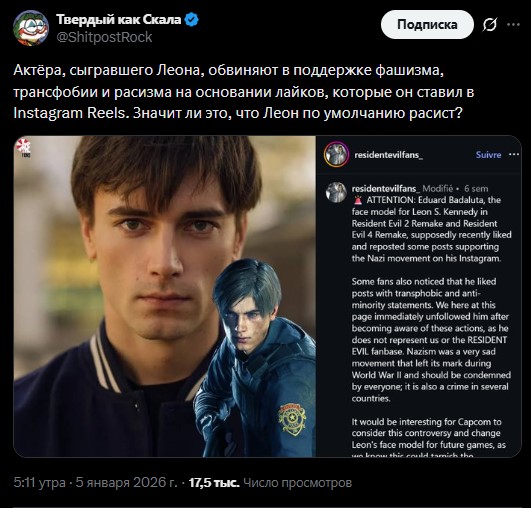Screen dimensions: 531x508
Task: Click the Подписка follow button
Action: [427, 24]
